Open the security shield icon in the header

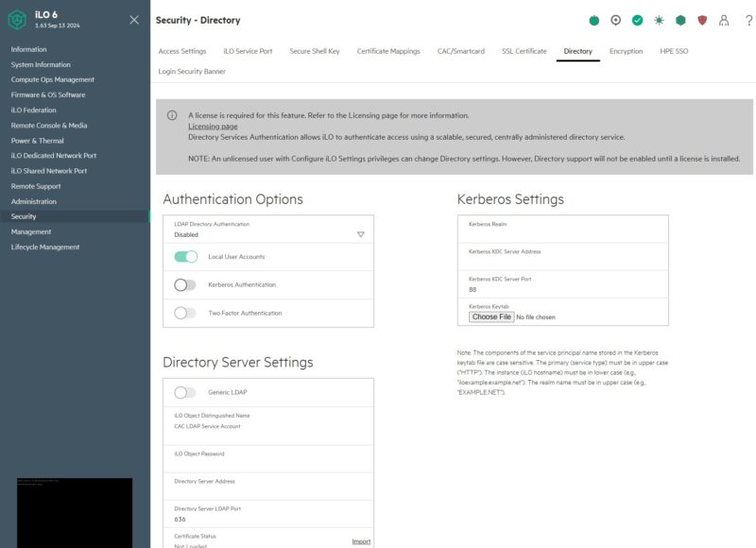(703, 19)
